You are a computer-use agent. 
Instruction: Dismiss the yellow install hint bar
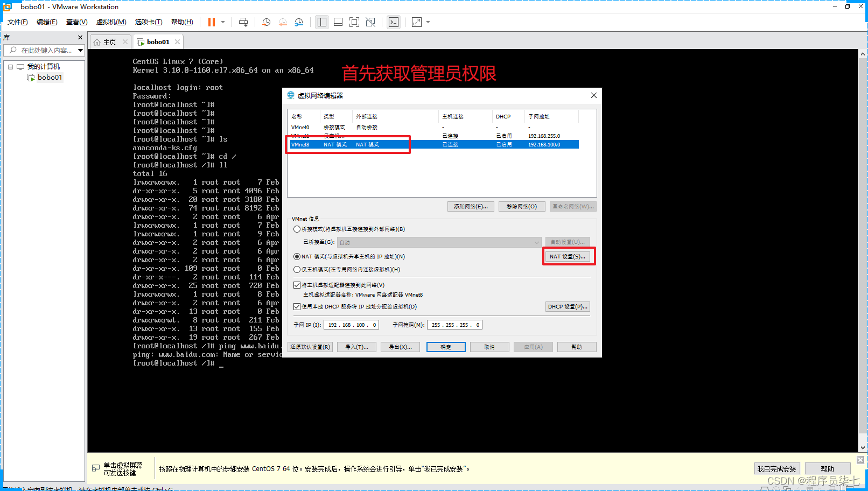[x=860, y=460]
